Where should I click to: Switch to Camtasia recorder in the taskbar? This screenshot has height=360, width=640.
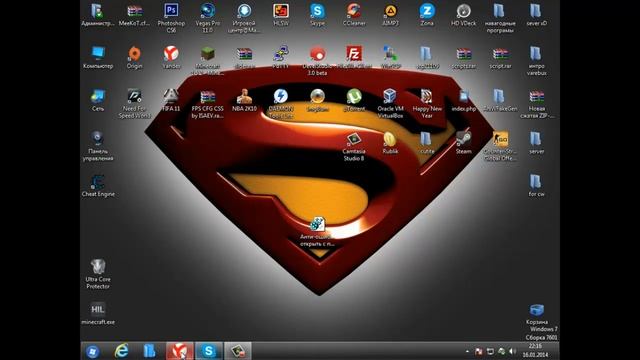click(x=238, y=351)
